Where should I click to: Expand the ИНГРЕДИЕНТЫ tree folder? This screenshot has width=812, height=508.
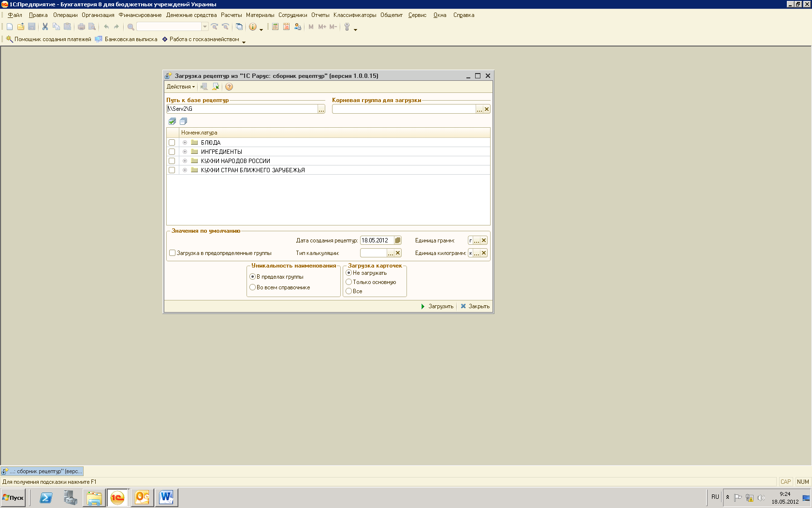pyautogui.click(x=185, y=152)
